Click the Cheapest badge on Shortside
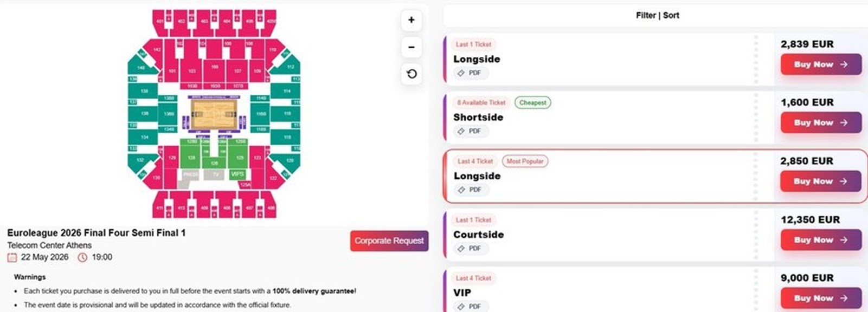Screen dimensions: 868x312 pyautogui.click(x=532, y=103)
